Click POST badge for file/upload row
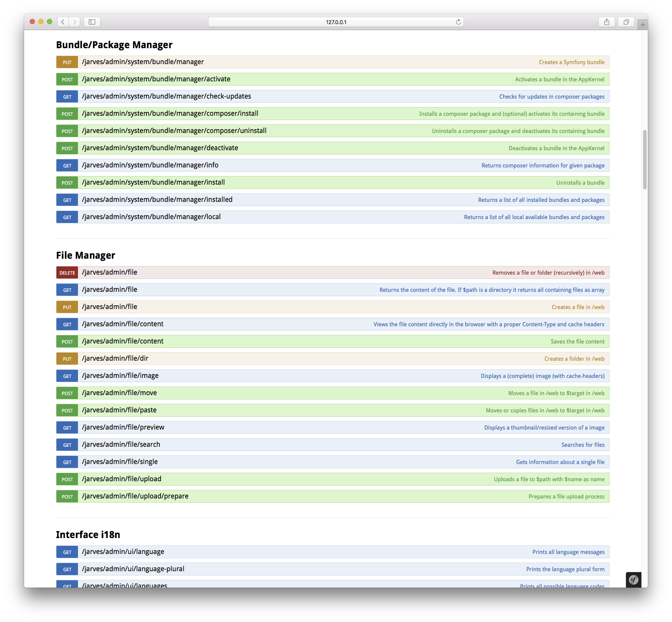Screen dimensions: 672x622 click(67, 479)
